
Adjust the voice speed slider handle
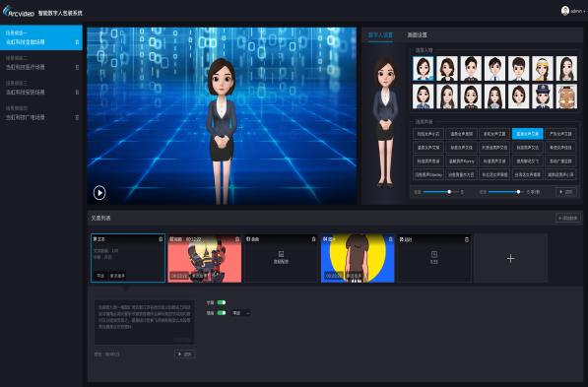coord(449,192)
